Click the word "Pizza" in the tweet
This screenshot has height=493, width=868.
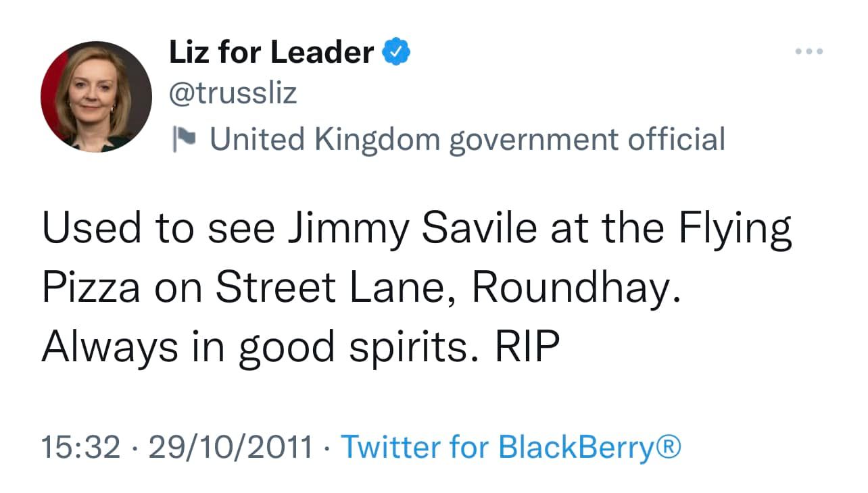(x=91, y=288)
